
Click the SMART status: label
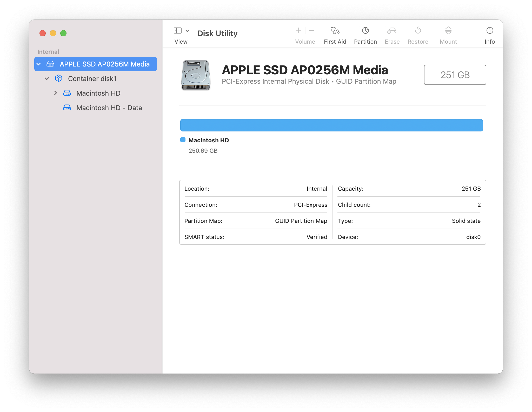[x=204, y=237]
